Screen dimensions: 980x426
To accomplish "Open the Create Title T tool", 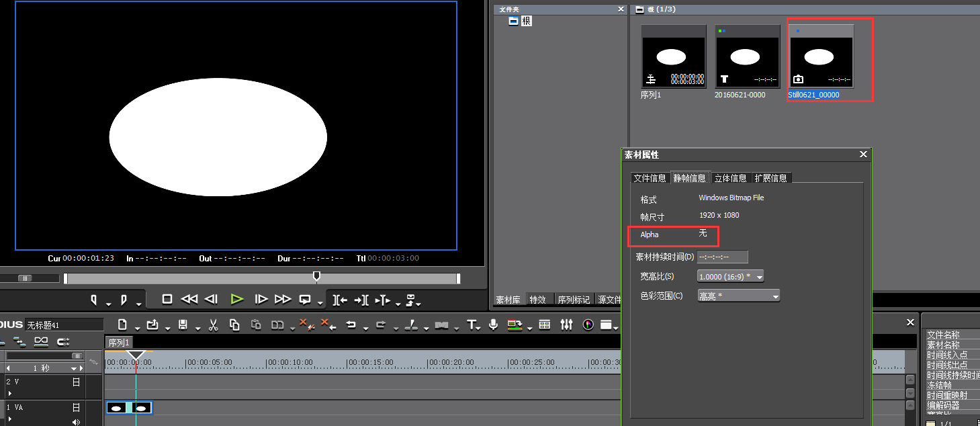I will 472,325.
